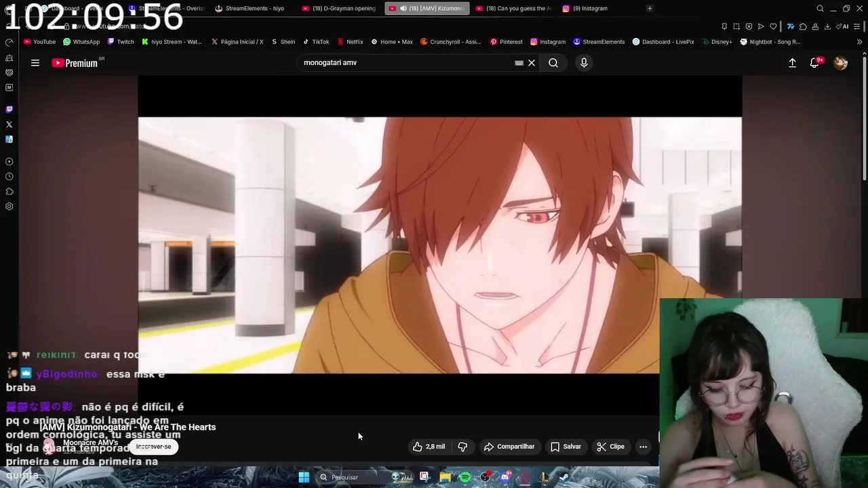This screenshot has width=868, height=488.
Task: Click the Clipe clip button
Action: (610, 447)
